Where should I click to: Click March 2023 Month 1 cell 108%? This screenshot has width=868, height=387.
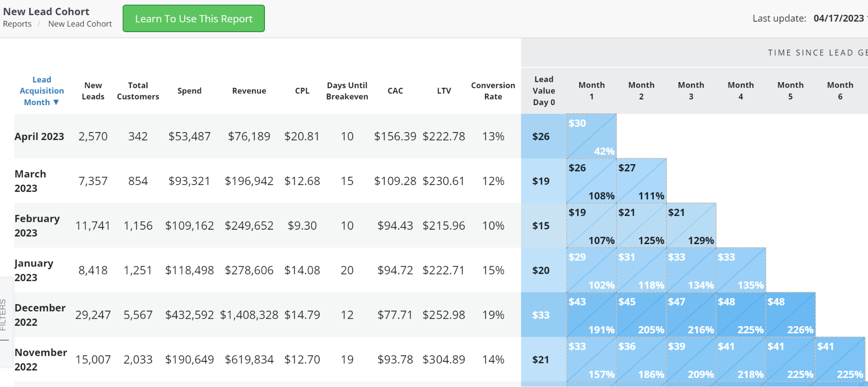(x=591, y=181)
